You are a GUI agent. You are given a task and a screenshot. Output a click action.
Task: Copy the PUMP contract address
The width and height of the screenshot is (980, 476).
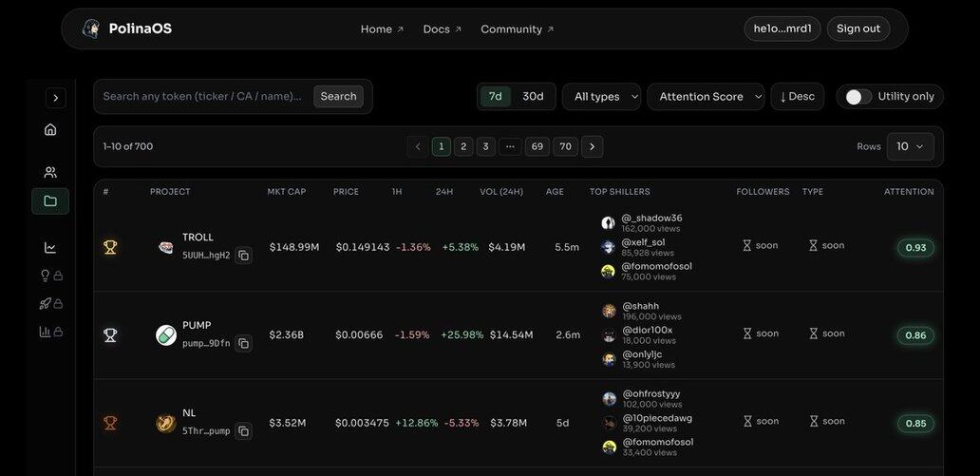click(x=243, y=343)
